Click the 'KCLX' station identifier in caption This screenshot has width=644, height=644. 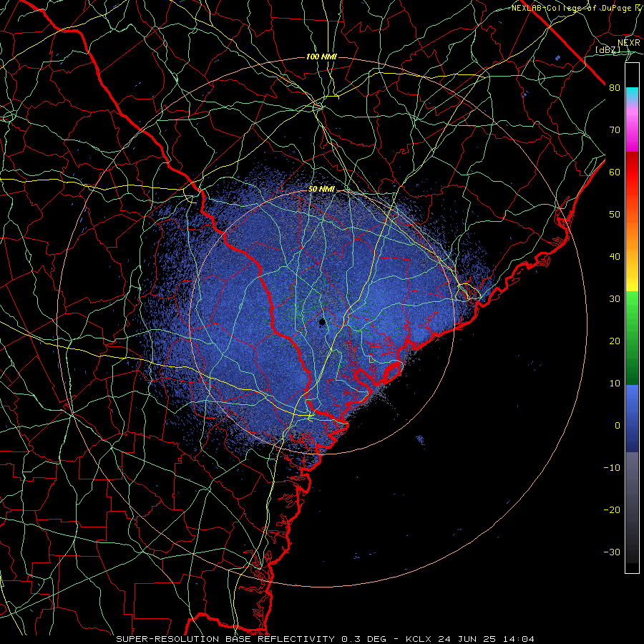[x=419, y=639]
